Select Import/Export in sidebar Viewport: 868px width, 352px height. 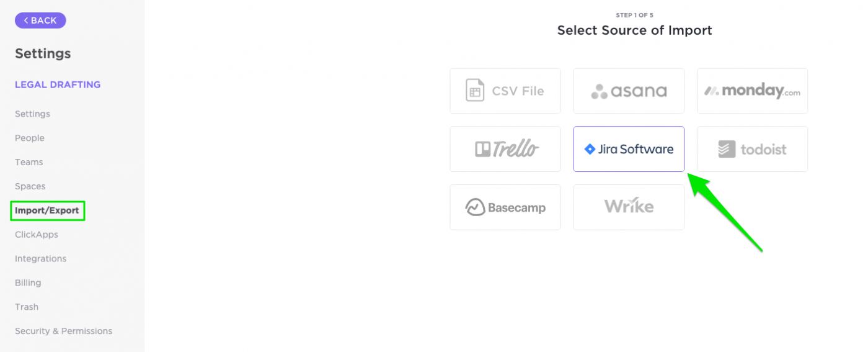point(47,210)
